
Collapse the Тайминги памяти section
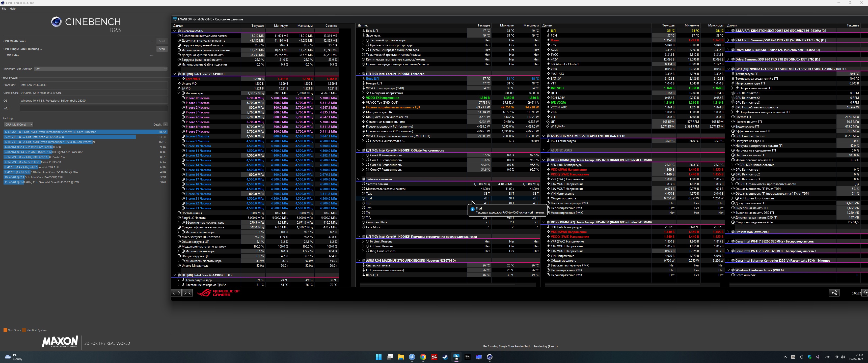[x=359, y=179]
